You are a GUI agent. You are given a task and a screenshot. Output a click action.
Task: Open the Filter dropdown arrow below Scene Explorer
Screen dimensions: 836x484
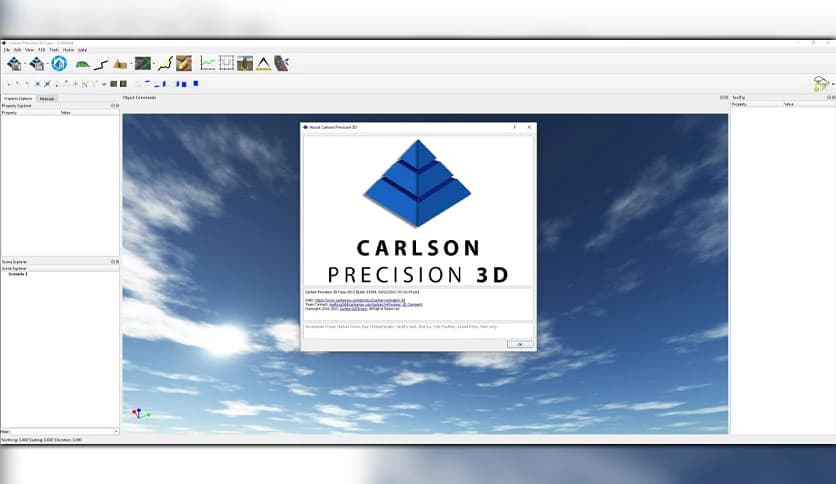tap(116, 431)
